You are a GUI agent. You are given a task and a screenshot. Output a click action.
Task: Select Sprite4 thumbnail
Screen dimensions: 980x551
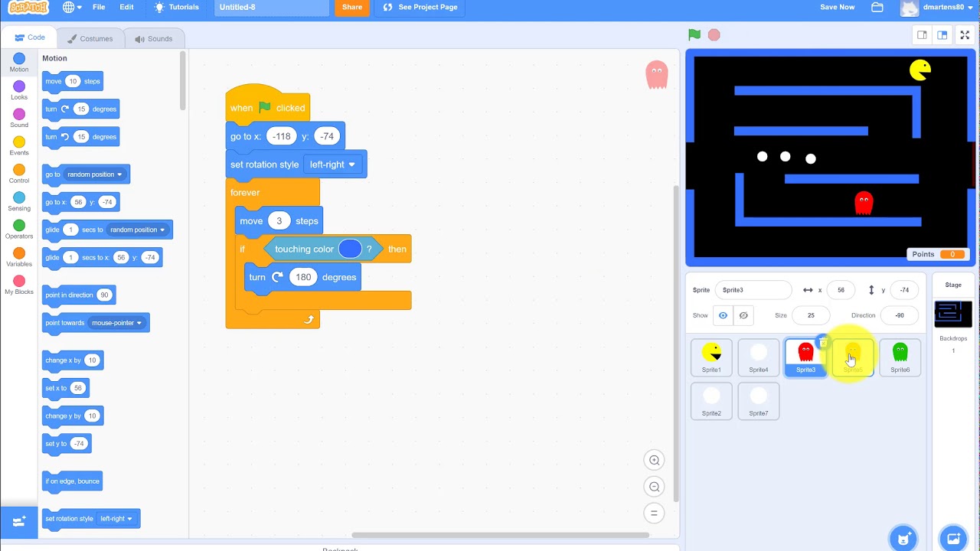pos(759,357)
